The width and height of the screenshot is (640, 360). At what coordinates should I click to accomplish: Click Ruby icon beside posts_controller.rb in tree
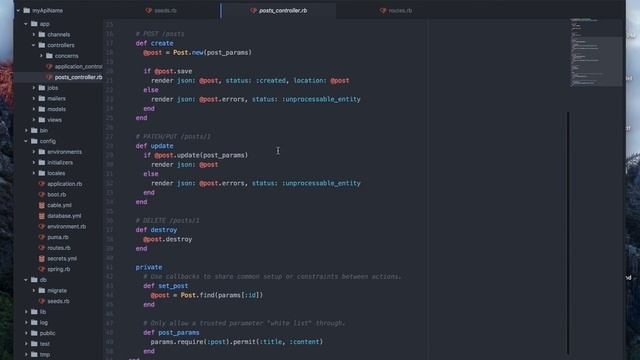(x=49, y=77)
